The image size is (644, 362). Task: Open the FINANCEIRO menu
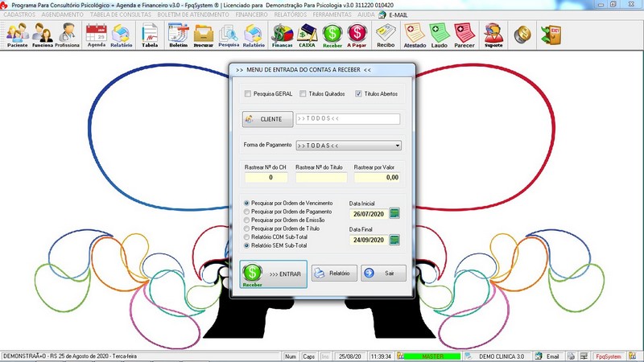coord(251,14)
